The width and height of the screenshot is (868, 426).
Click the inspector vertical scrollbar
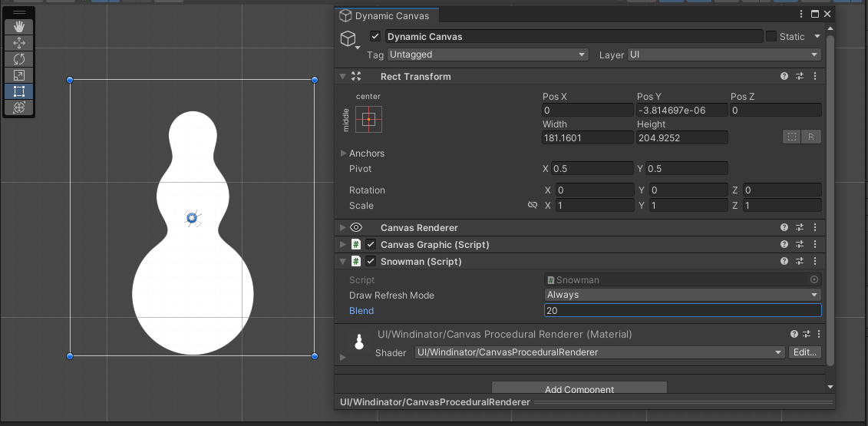830,200
